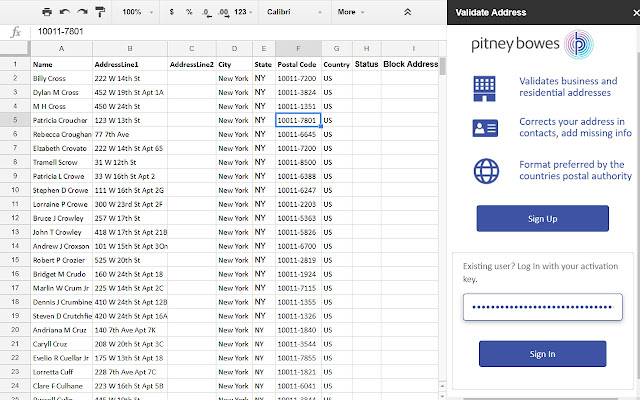Select the Paint format roller icon
This screenshot has height=400, width=640.
100,12
